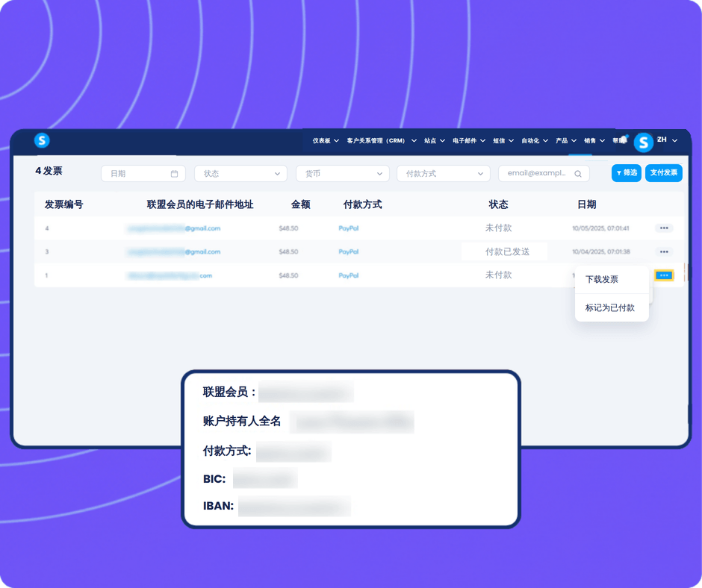This screenshot has width=702, height=588.
Task: Open the 仪表板 menu
Action: pyautogui.click(x=326, y=140)
